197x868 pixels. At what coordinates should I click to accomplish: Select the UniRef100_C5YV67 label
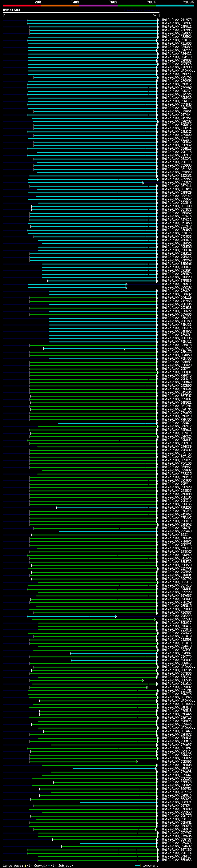point(177,832)
